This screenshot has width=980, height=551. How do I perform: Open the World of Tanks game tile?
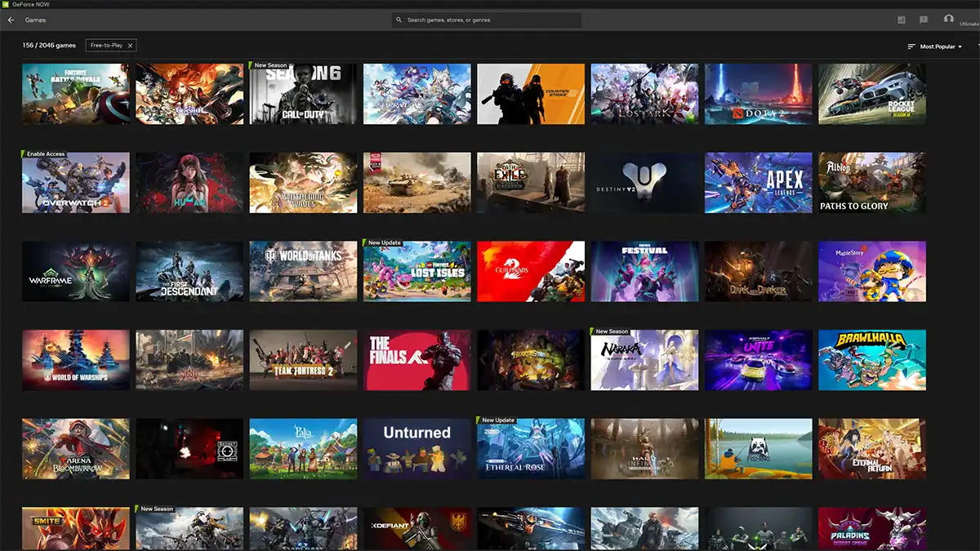tap(304, 271)
